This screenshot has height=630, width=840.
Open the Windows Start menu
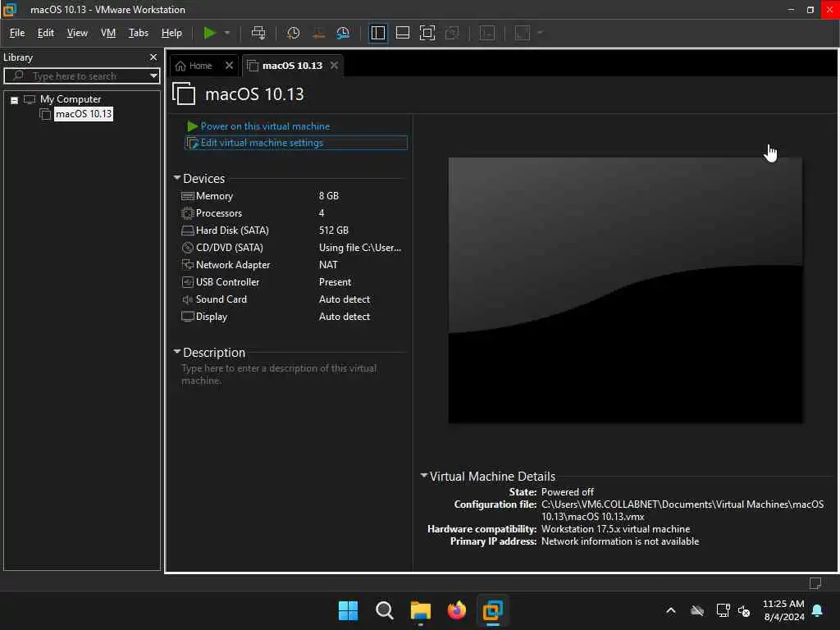(x=348, y=610)
